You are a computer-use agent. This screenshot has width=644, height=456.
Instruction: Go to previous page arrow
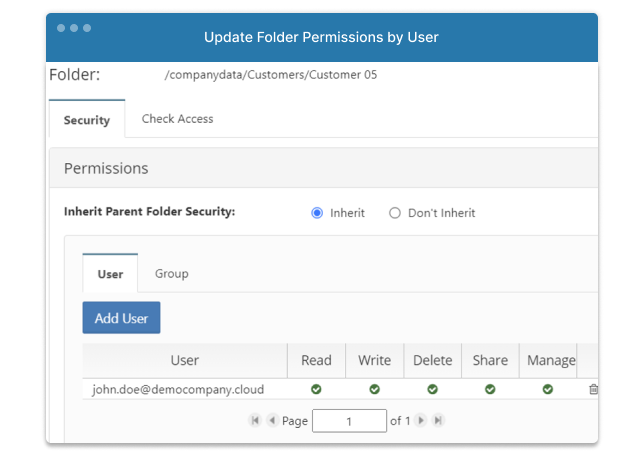click(272, 420)
